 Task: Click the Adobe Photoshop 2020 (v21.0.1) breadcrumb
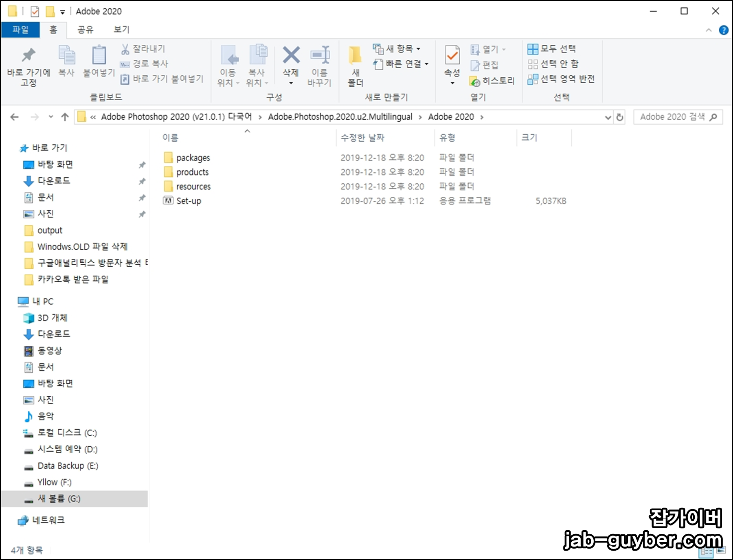coord(176,117)
